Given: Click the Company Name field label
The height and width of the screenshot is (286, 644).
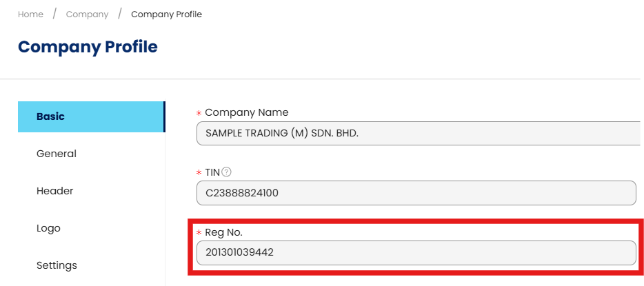Looking at the screenshot, I should (x=247, y=112).
